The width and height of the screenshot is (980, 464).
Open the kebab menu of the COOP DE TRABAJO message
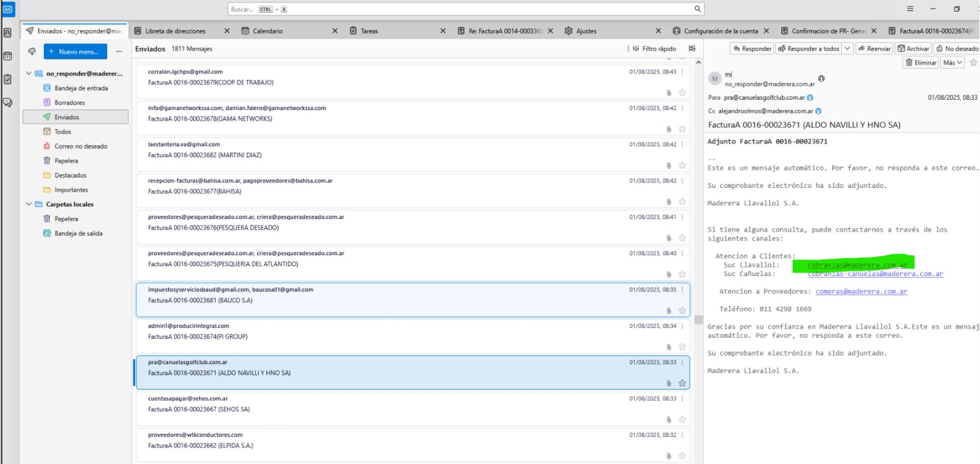682,72
